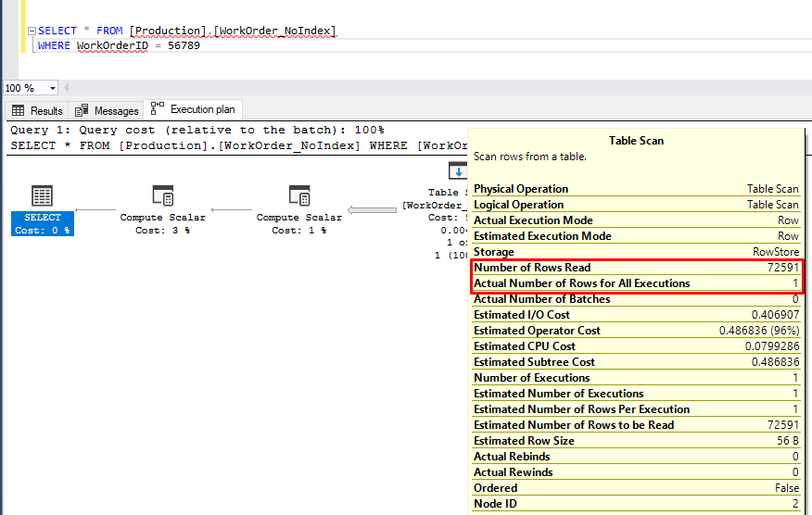Image resolution: width=812 pixels, height=515 pixels.
Task: Click the 'SELECT Cost: 0 %' label
Action: (x=43, y=223)
